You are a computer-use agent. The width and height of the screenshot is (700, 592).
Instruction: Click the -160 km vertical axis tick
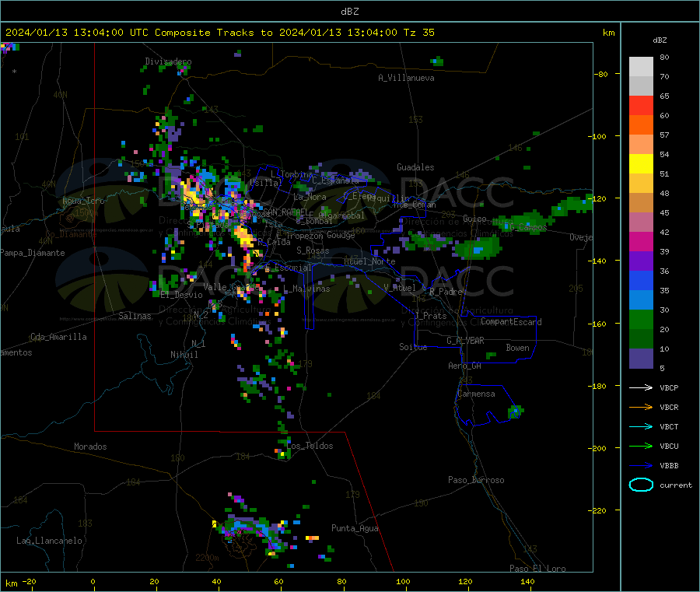tap(599, 324)
